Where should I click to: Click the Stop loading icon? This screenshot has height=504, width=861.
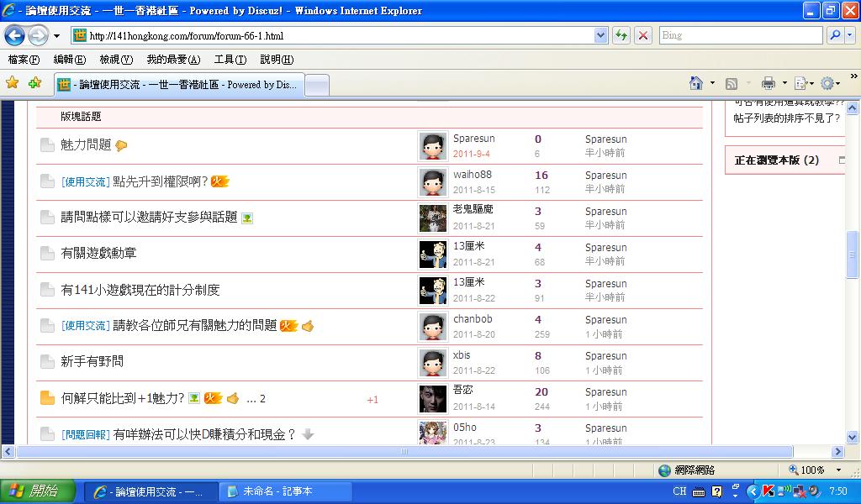click(643, 35)
